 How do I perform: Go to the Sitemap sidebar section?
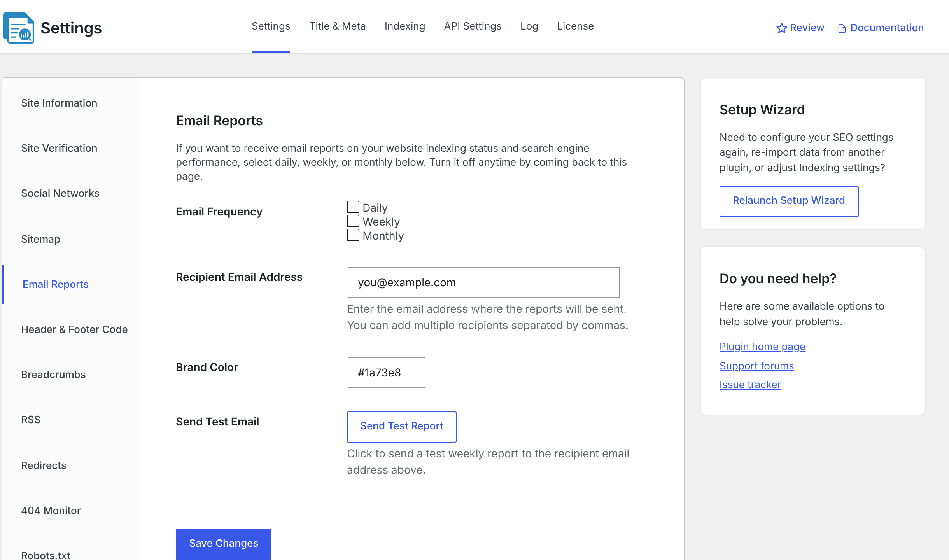coord(40,239)
